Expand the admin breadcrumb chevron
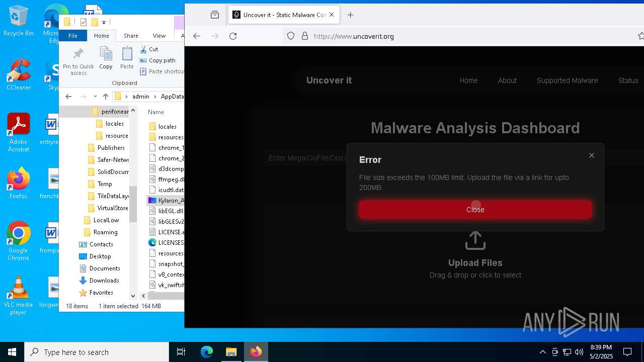644x362 pixels. 155,97
